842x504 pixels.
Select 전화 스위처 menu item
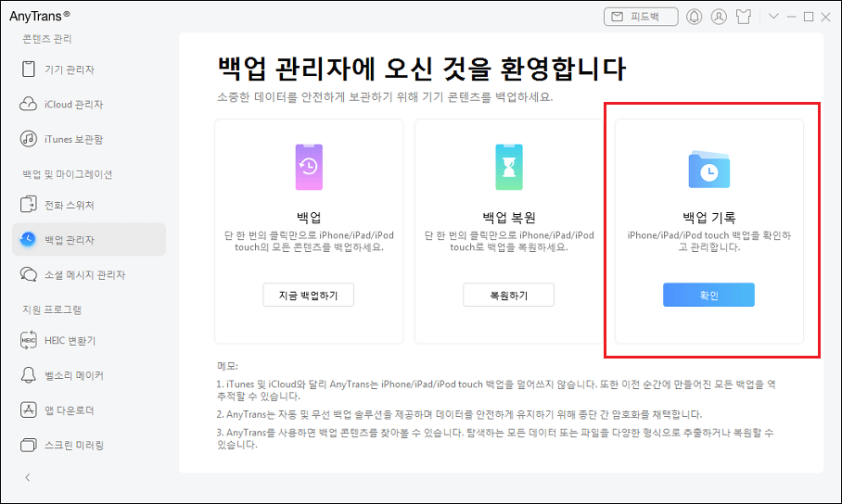pyautogui.click(x=89, y=205)
